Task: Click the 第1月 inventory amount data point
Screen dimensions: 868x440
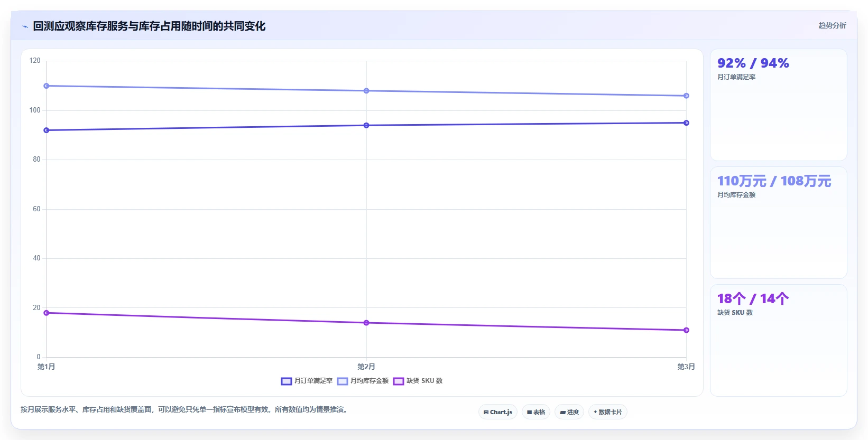Action: tap(47, 86)
